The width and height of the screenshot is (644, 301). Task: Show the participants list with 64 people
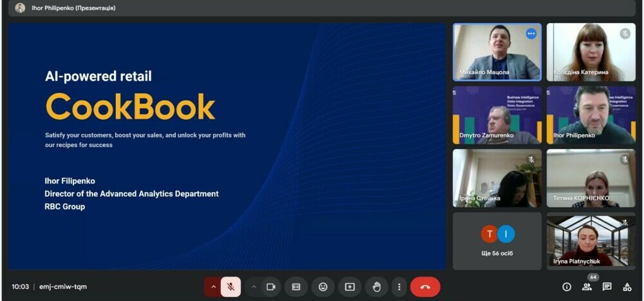click(x=587, y=287)
